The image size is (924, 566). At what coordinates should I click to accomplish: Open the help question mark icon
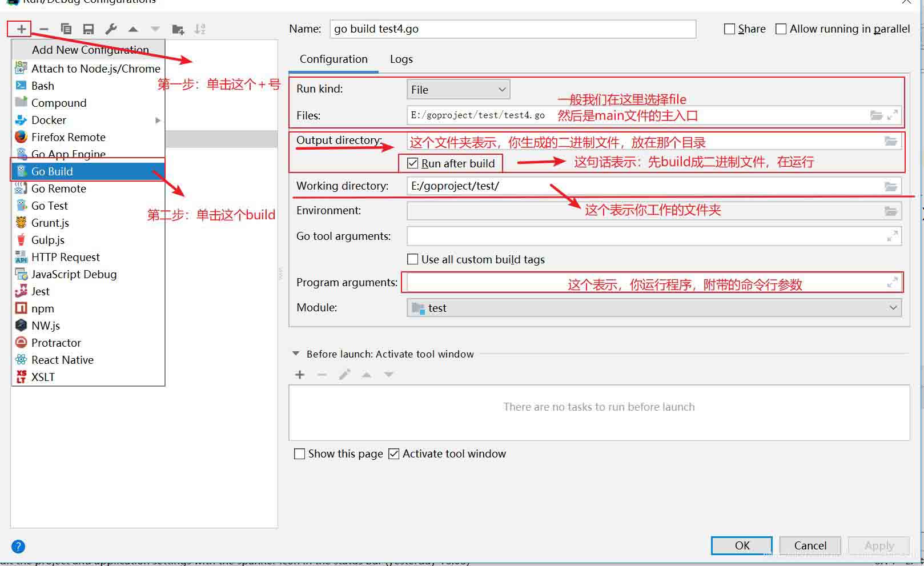pyautogui.click(x=18, y=547)
